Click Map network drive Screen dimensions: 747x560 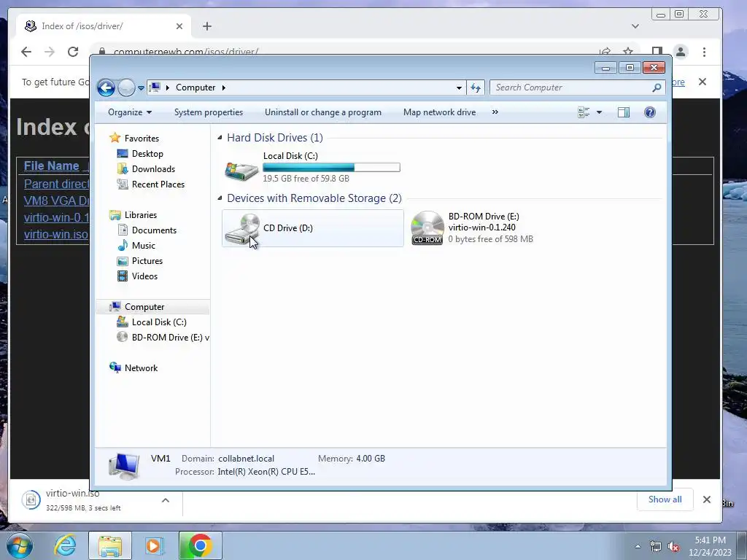click(x=439, y=112)
